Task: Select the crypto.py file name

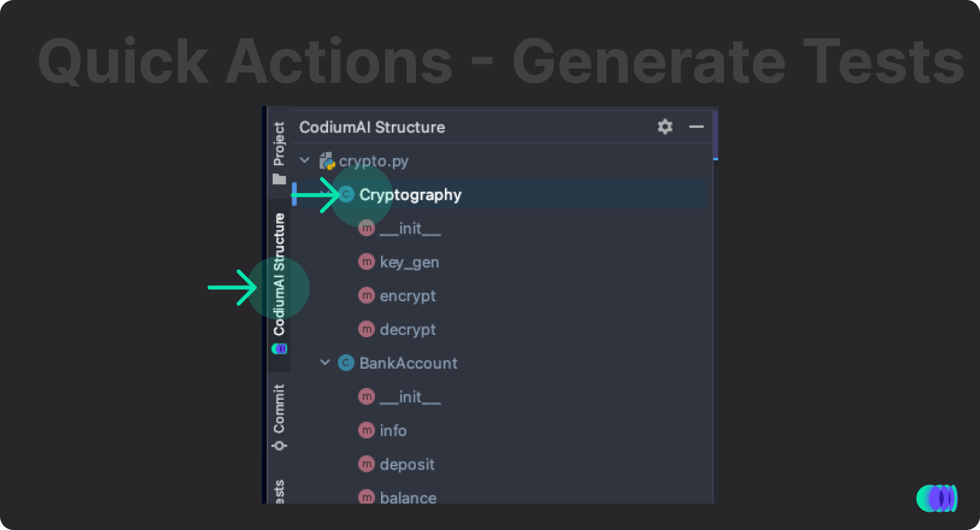Action: pos(374,161)
